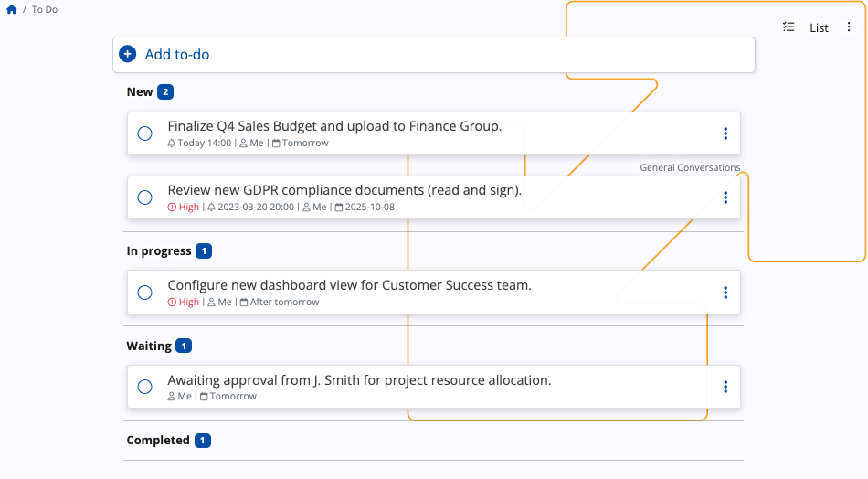Image resolution: width=868 pixels, height=479 pixels.
Task: Open options menu for Q4 Sales Budget task
Action: (725, 133)
